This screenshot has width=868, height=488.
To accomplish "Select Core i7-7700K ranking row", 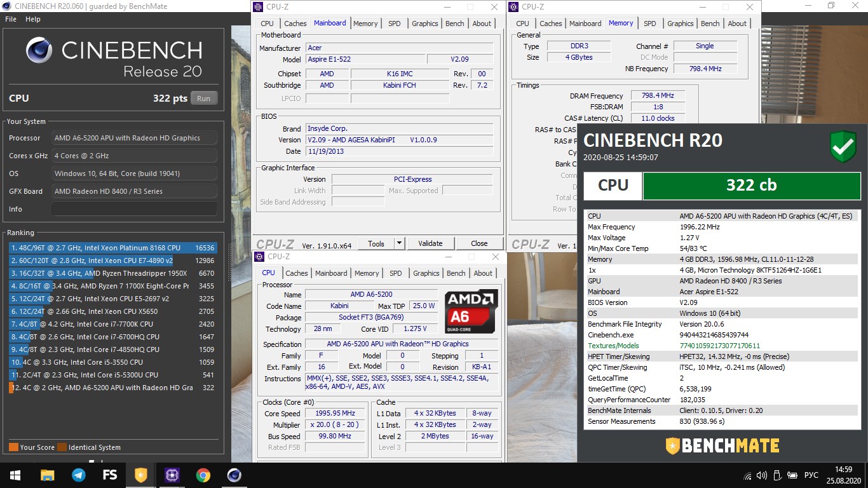I will [112, 324].
